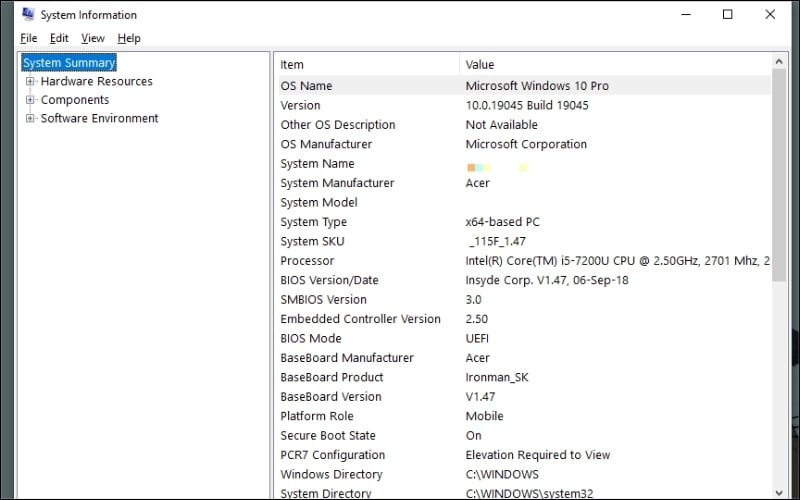
Task: Close the System Information window
Action: [x=770, y=15]
